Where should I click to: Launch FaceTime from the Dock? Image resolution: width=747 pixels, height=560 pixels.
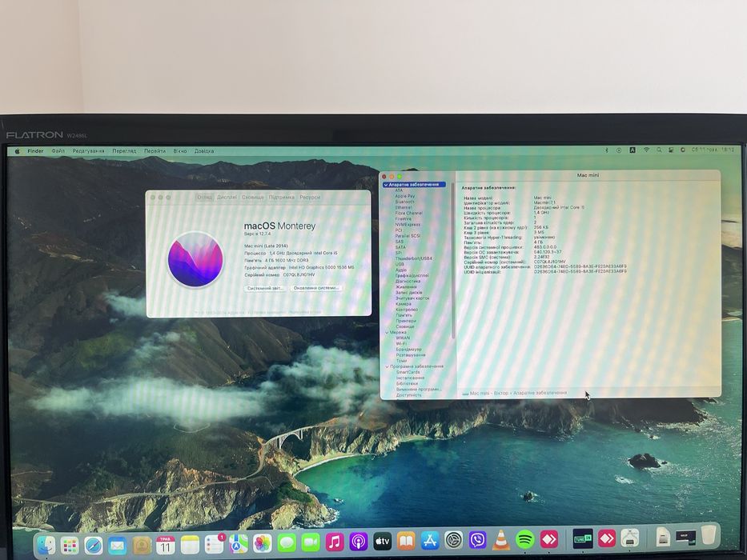tap(310, 542)
